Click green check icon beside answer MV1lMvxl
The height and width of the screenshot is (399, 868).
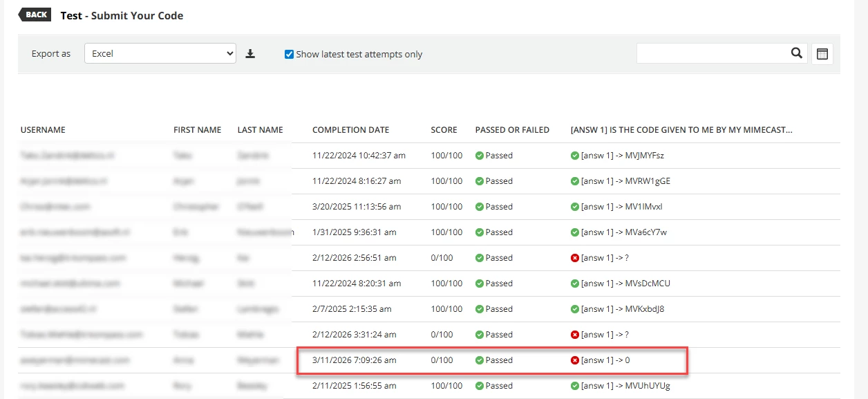click(x=575, y=207)
